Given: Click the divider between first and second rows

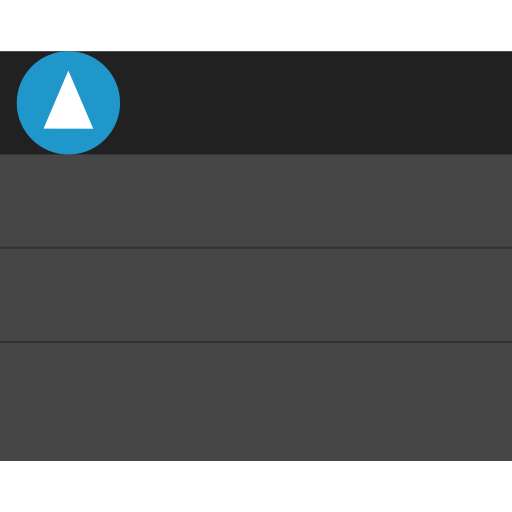Looking at the screenshot, I should click(x=256, y=248).
